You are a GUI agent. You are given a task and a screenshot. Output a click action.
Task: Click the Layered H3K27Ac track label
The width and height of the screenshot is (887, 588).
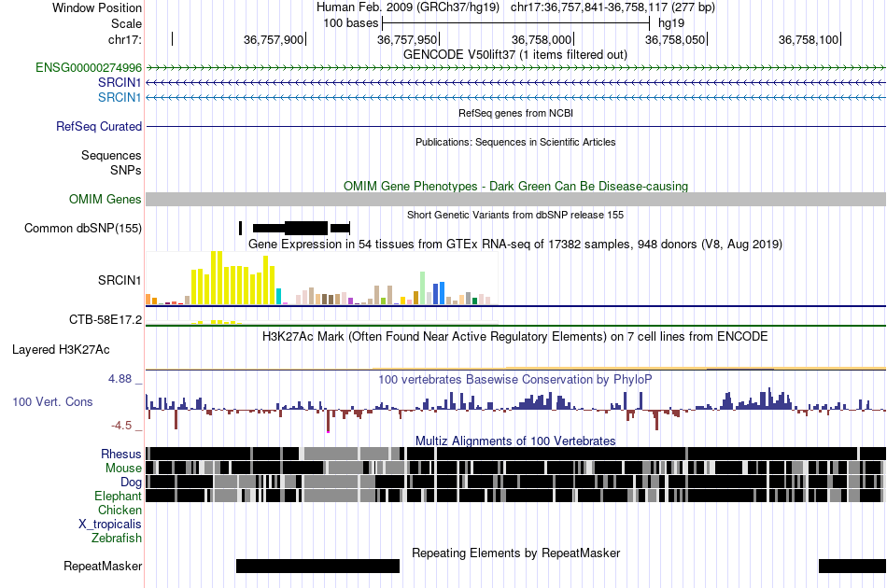pos(61,350)
